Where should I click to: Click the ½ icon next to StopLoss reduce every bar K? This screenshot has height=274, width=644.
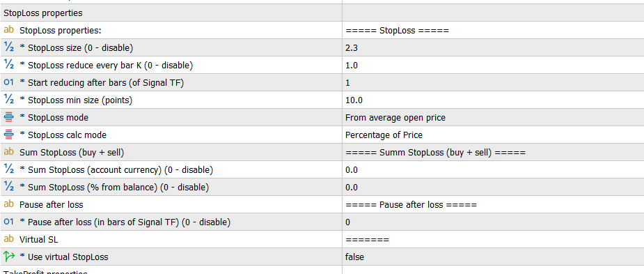click(8, 65)
